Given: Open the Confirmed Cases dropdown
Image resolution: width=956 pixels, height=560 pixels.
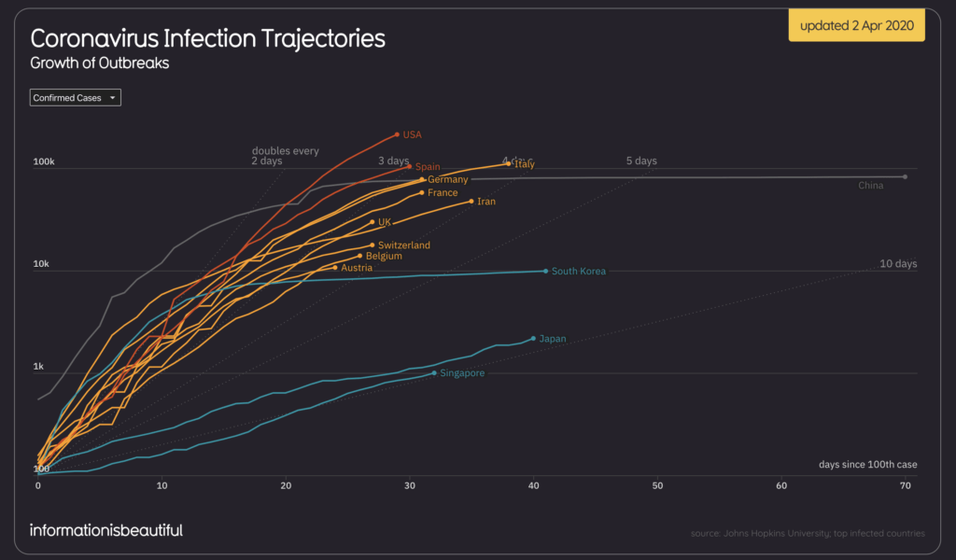Looking at the screenshot, I should coord(75,97).
